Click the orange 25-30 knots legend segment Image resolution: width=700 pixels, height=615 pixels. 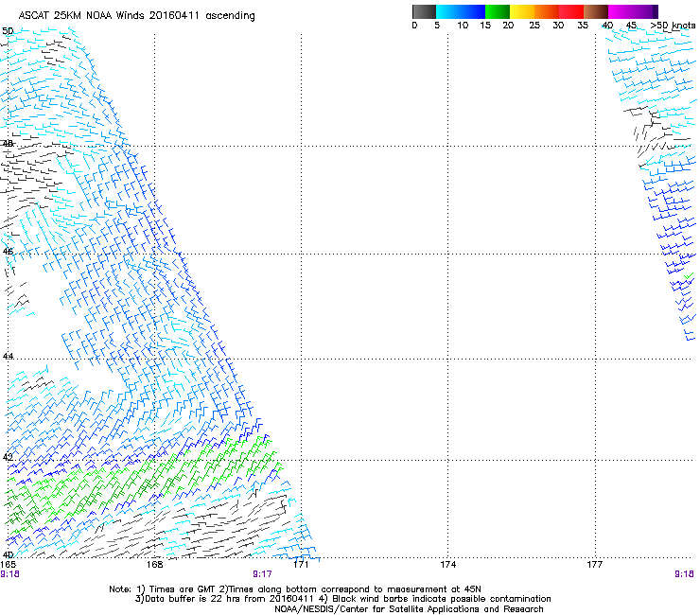[x=547, y=11]
